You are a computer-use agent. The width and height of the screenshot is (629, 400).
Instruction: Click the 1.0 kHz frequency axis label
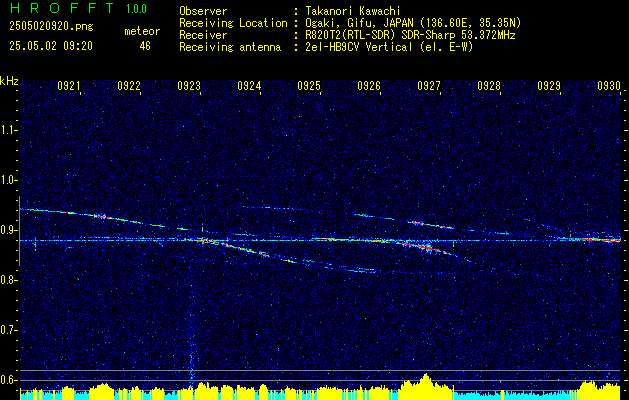point(8,180)
